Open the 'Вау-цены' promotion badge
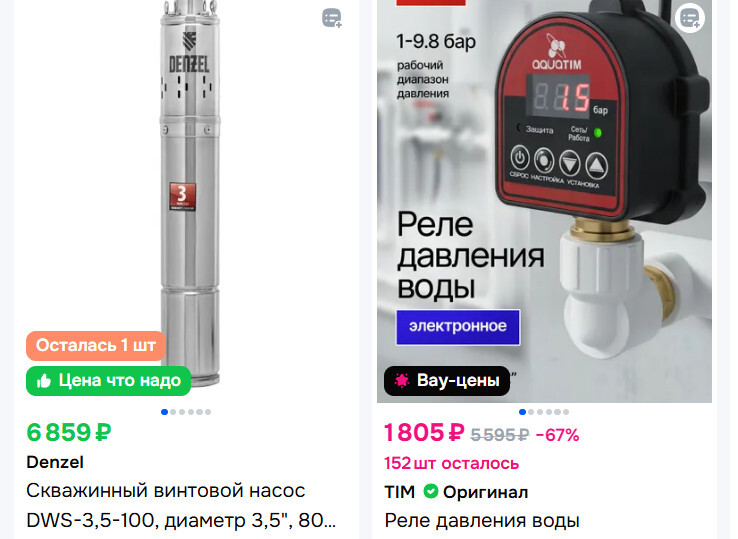The width and height of the screenshot is (738, 539). click(447, 380)
